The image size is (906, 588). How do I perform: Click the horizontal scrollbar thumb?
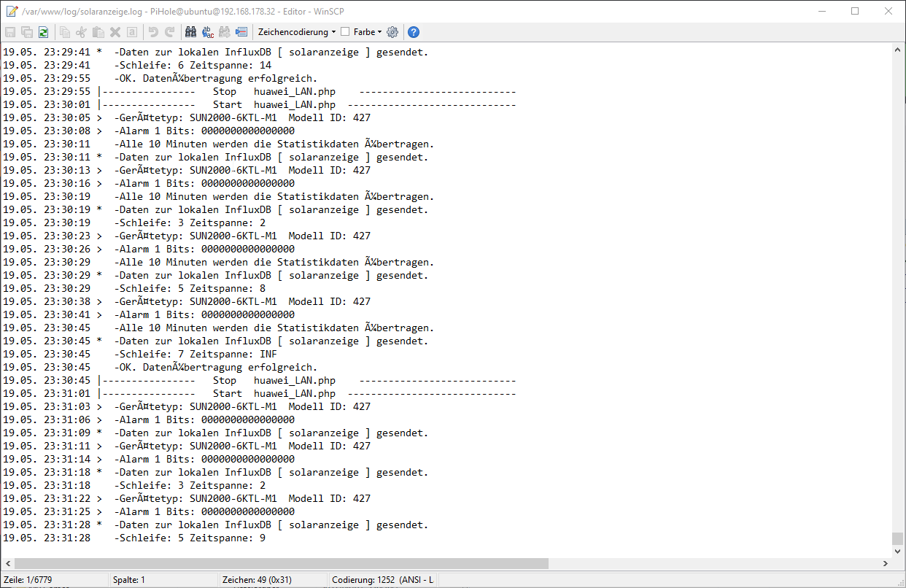click(281, 564)
